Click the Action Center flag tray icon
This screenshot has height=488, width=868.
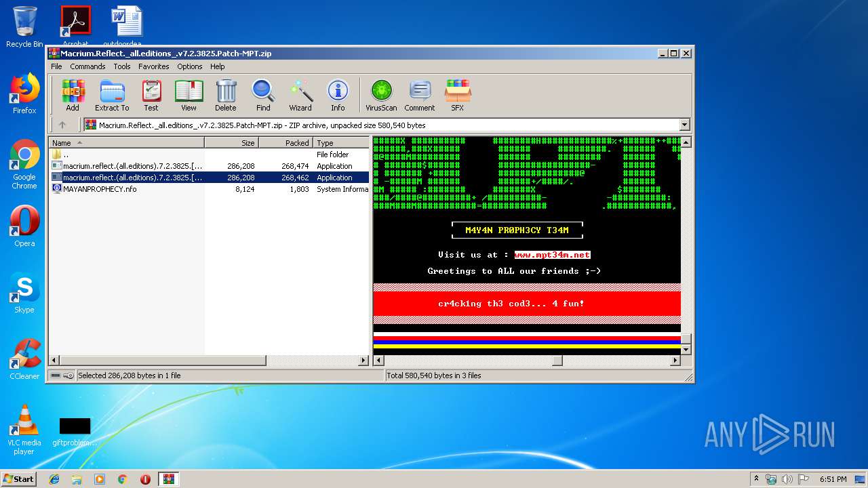point(804,479)
